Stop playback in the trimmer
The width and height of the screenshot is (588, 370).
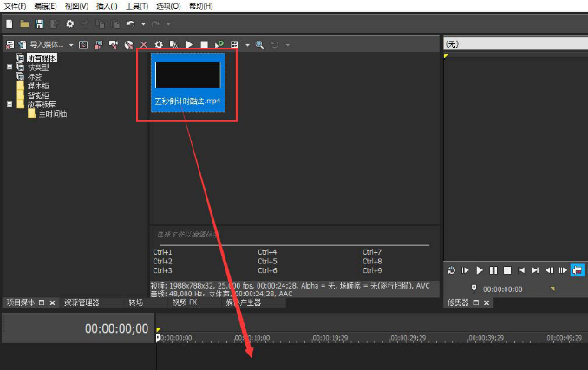(507, 270)
